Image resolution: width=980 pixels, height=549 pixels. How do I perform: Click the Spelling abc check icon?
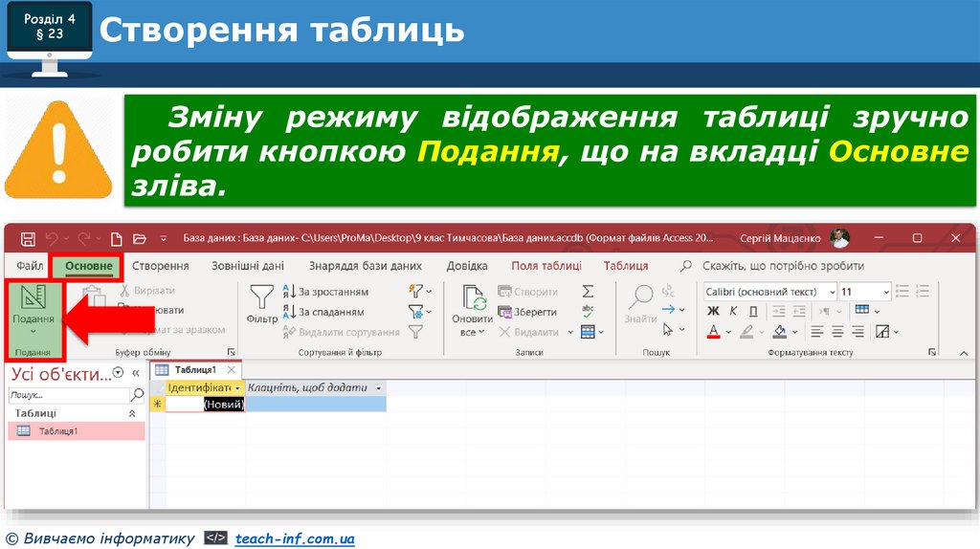click(588, 311)
